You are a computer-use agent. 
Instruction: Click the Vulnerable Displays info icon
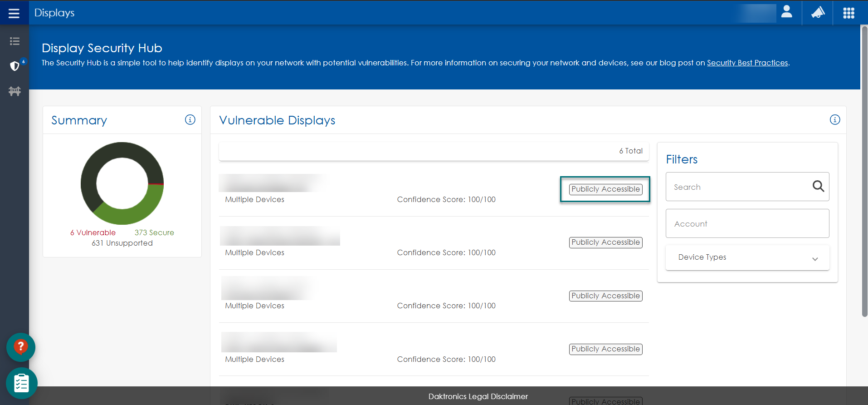pos(834,120)
